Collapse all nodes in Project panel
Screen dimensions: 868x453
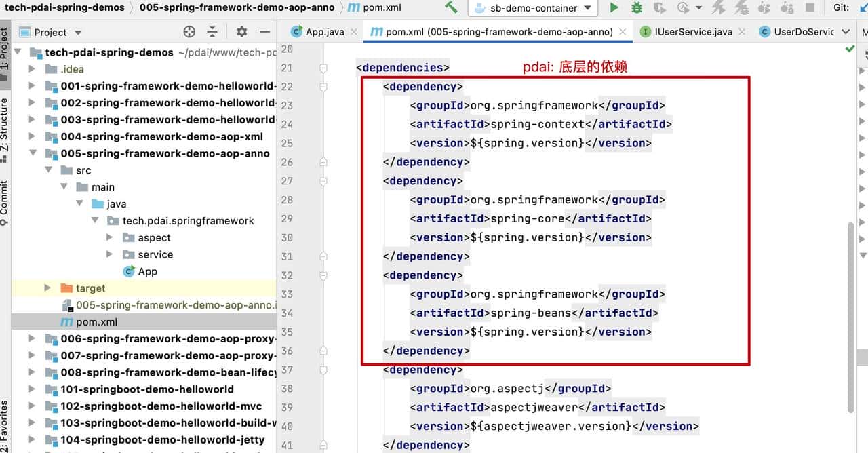coord(212,32)
